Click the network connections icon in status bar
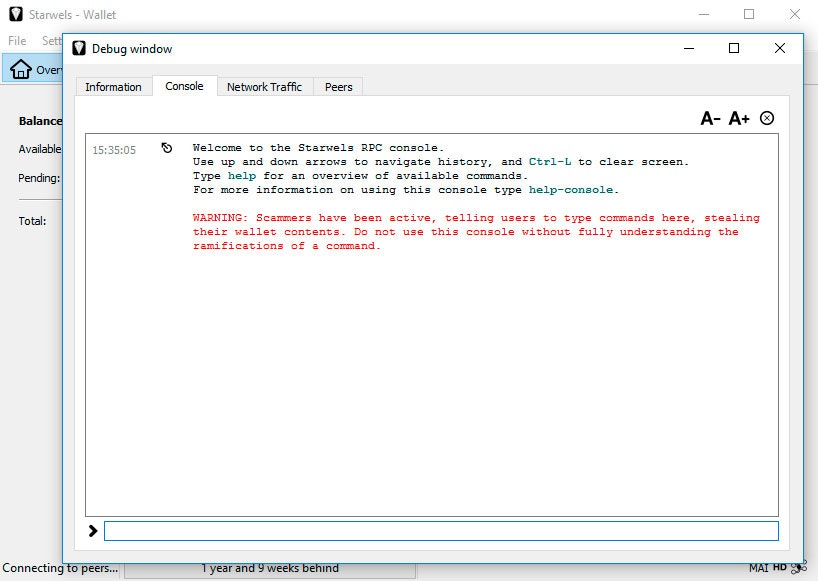 click(x=798, y=567)
